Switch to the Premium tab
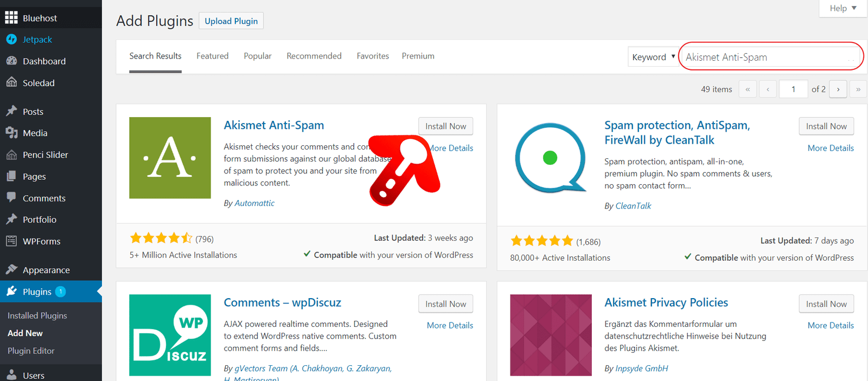 tap(418, 56)
